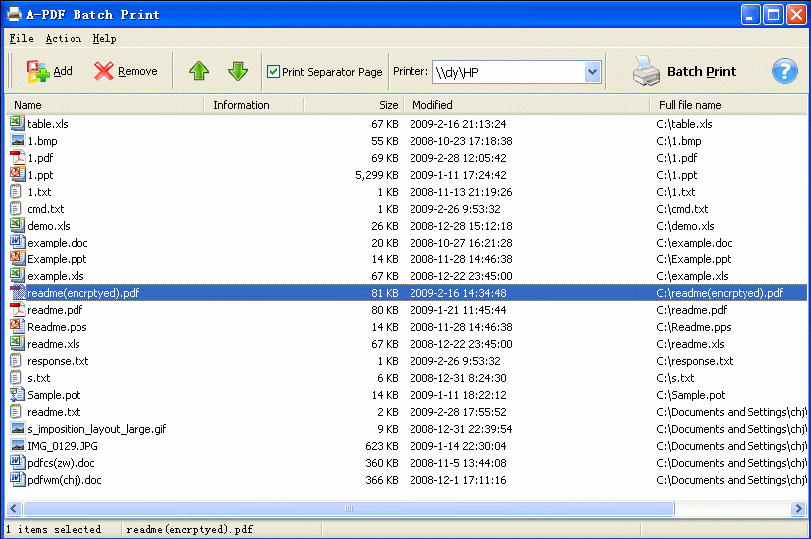Toggle the Print Separator Page checkbox

tap(273, 72)
